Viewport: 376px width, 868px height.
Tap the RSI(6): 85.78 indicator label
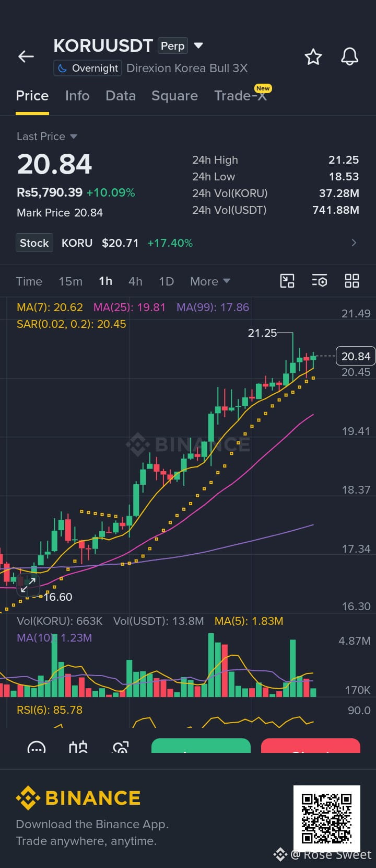pos(50,710)
